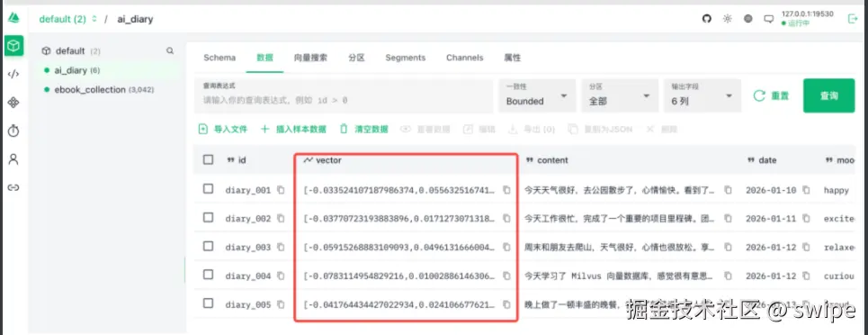Select ebook_collection in tree

tap(105, 89)
